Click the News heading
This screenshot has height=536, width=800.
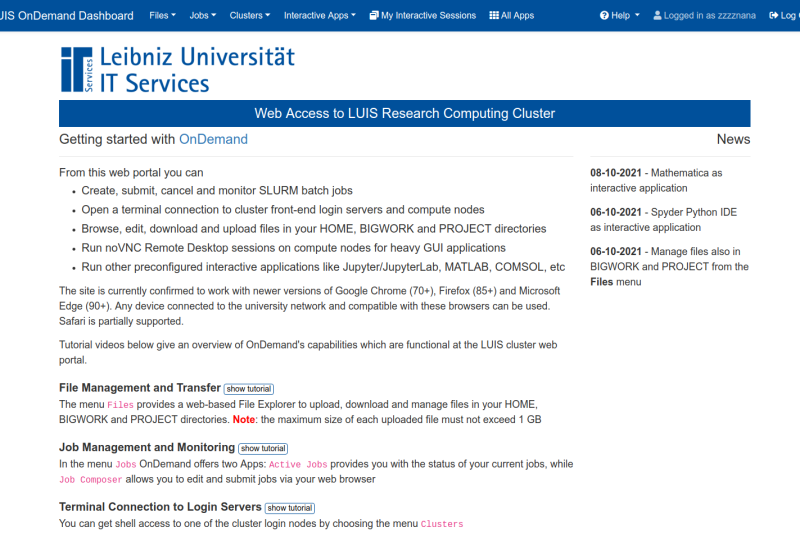(x=733, y=139)
